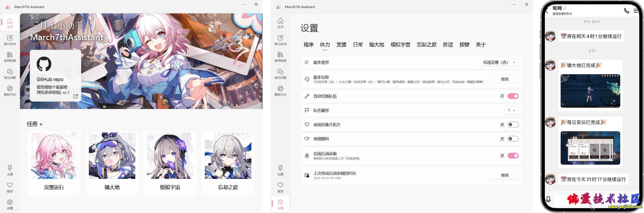Viewport: 644px width, 213px height.
Task: Tap the back arrow in the phone chat
Action: (x=547, y=10)
